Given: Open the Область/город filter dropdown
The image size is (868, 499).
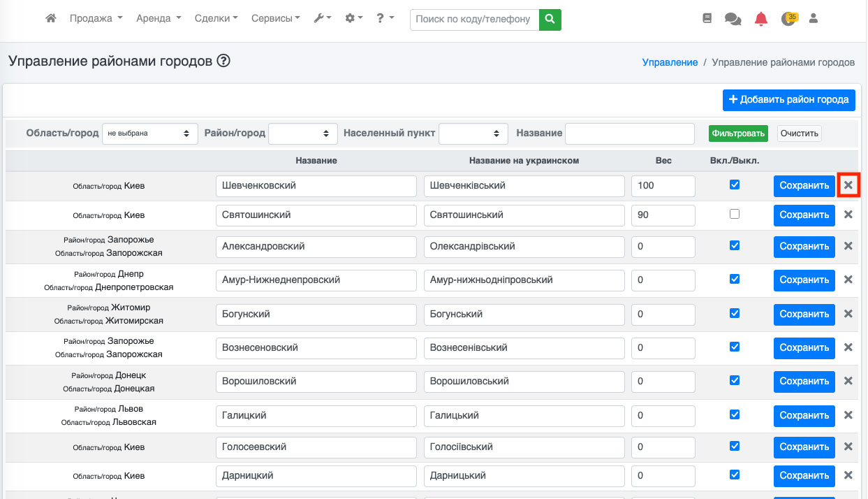Looking at the screenshot, I should pos(149,133).
